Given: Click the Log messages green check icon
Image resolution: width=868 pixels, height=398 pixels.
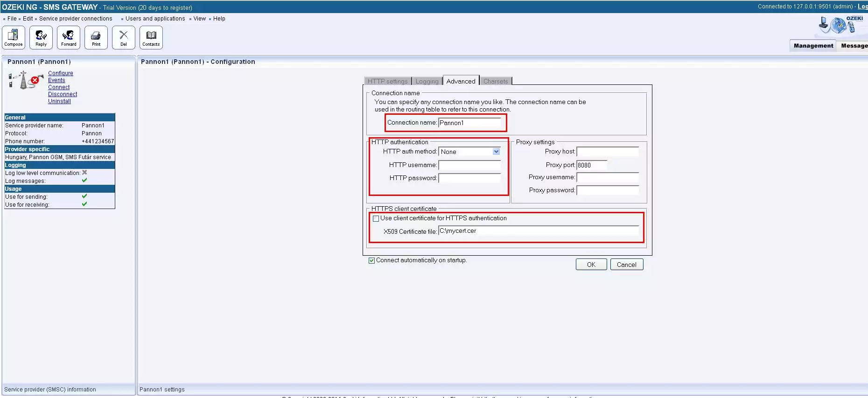Looking at the screenshot, I should [x=84, y=180].
